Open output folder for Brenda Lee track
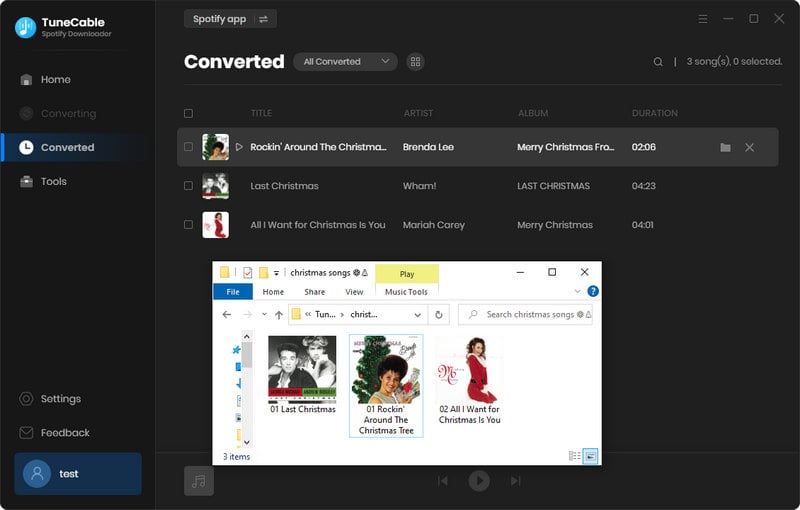This screenshot has width=800, height=510. tap(725, 147)
